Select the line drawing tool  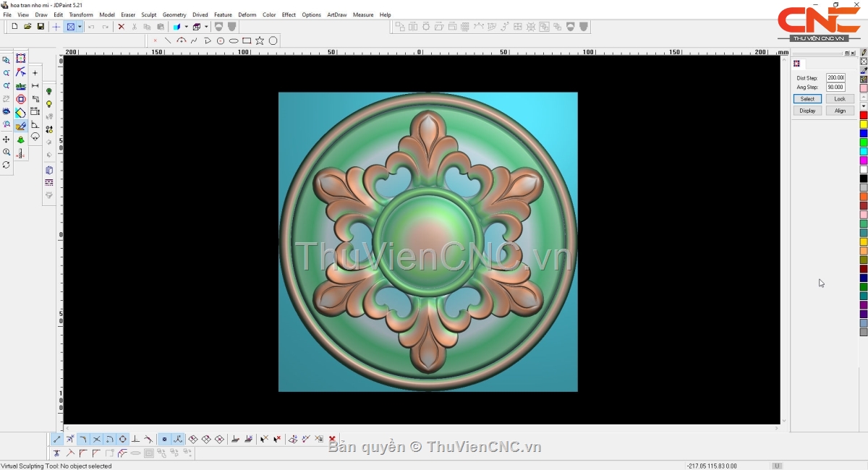click(168, 40)
